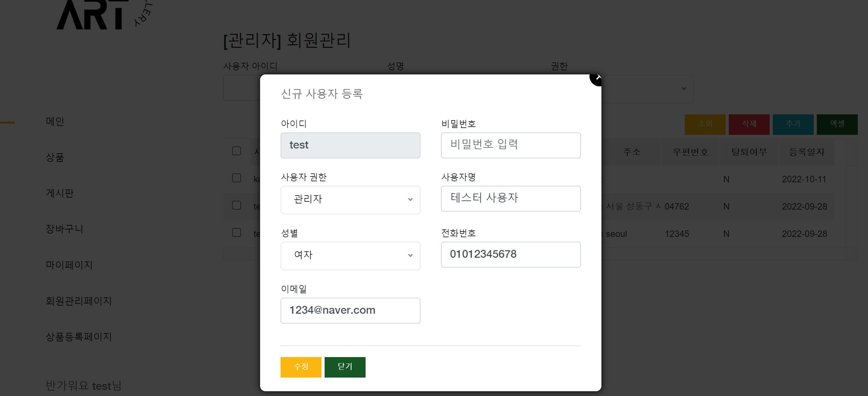Image resolution: width=868 pixels, height=396 pixels.
Task: Open 게시판 sidebar menu item
Action: [x=60, y=193]
